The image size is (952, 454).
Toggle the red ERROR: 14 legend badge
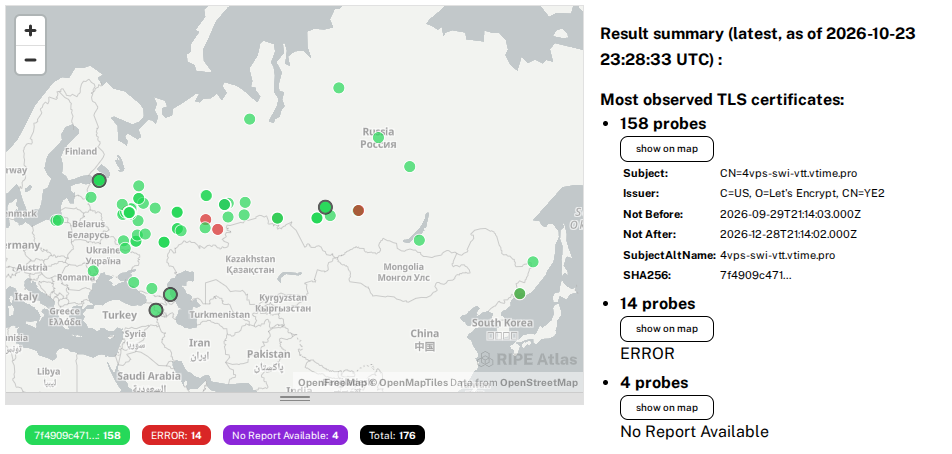[176, 435]
